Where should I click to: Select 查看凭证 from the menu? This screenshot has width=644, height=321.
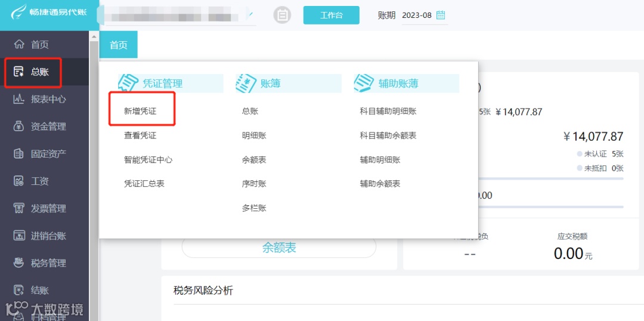coord(141,135)
